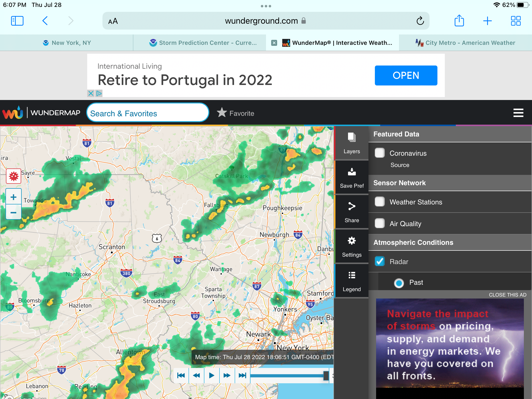Click the Retire to Portugal in 2022 headline
This screenshot has width=532, height=399.
pyautogui.click(x=185, y=80)
